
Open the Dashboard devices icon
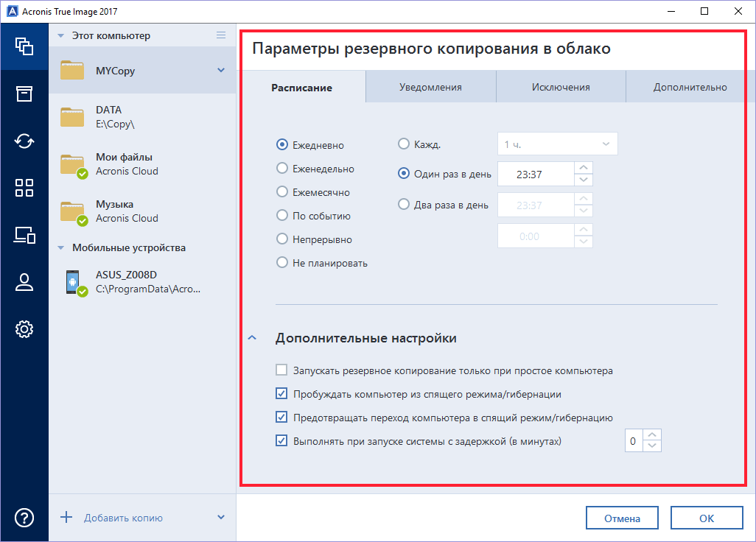[24, 235]
